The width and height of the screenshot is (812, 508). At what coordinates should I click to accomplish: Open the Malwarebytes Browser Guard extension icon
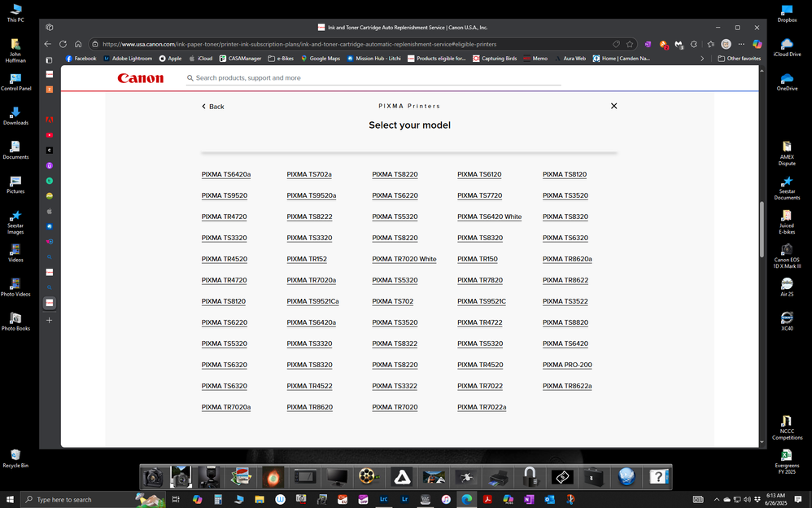point(679,43)
